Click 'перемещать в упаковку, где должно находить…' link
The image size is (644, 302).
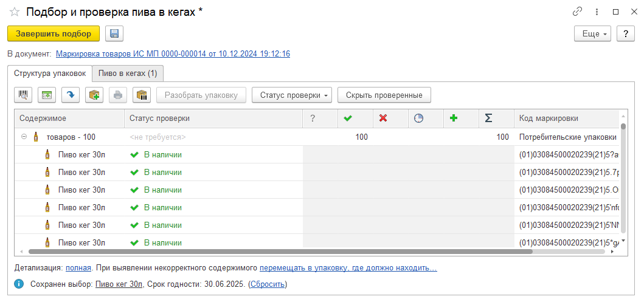348,269
